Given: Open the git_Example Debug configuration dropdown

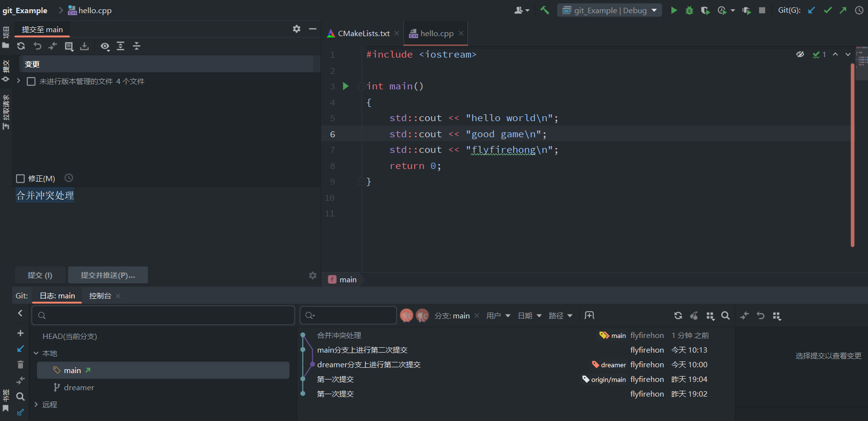Looking at the screenshot, I should coord(610,10).
